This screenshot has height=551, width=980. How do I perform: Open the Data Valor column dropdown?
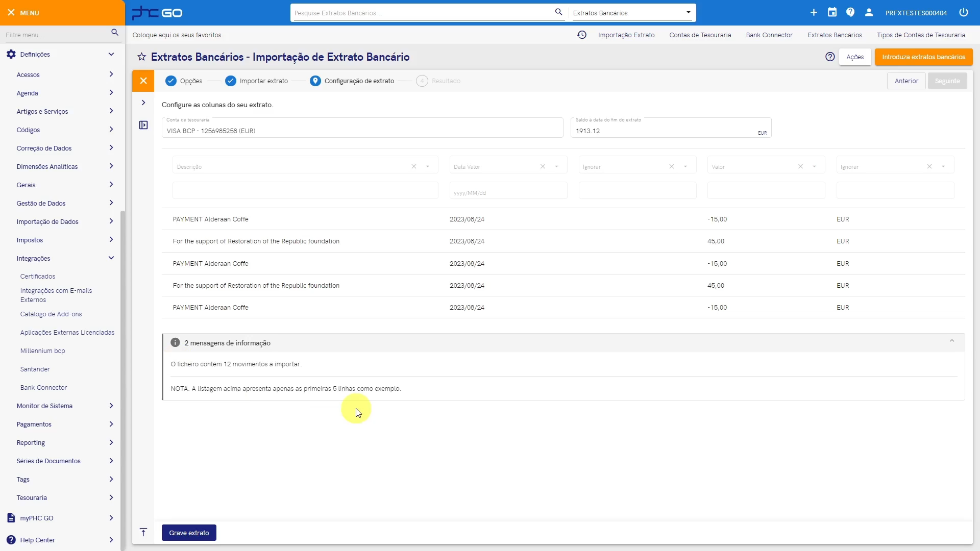pos(556,166)
